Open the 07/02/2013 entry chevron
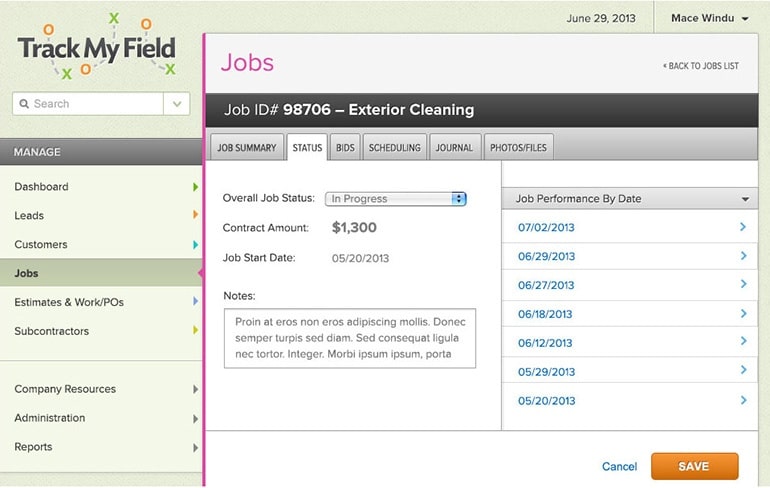 (x=743, y=227)
